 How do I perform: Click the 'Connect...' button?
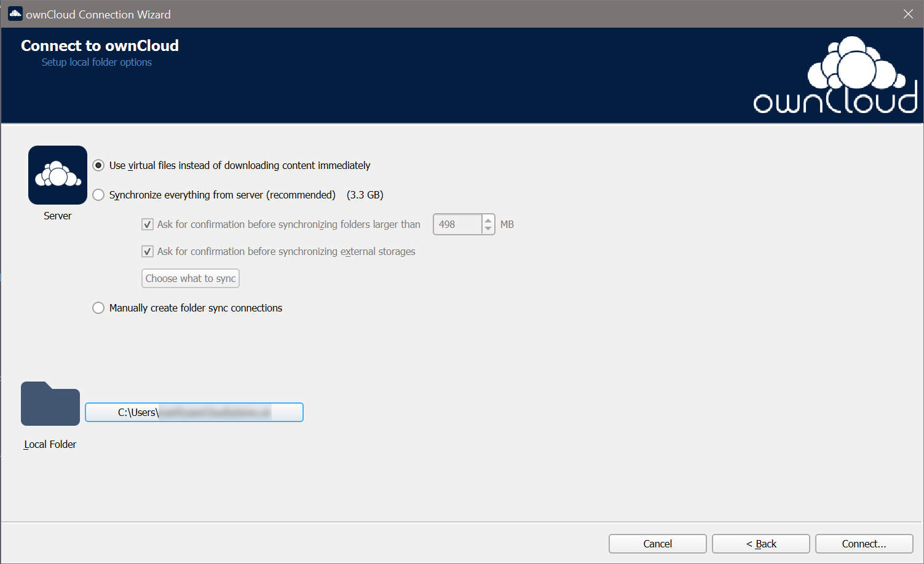864,544
